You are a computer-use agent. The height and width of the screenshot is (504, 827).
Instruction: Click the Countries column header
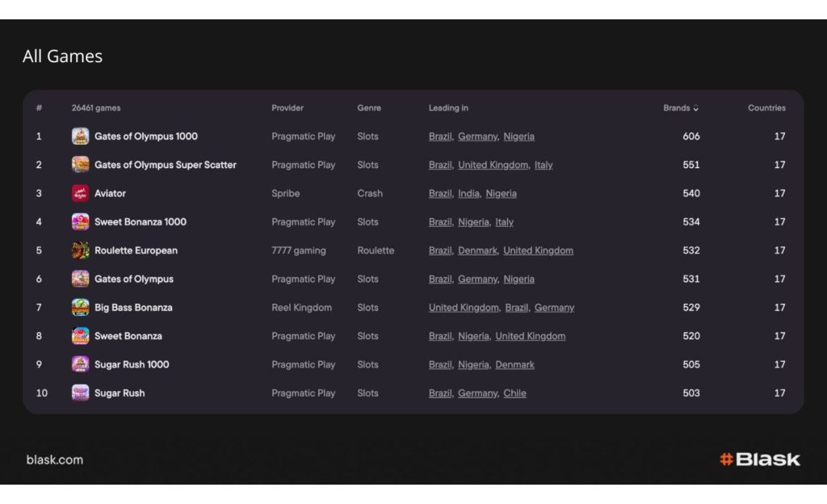coord(766,108)
